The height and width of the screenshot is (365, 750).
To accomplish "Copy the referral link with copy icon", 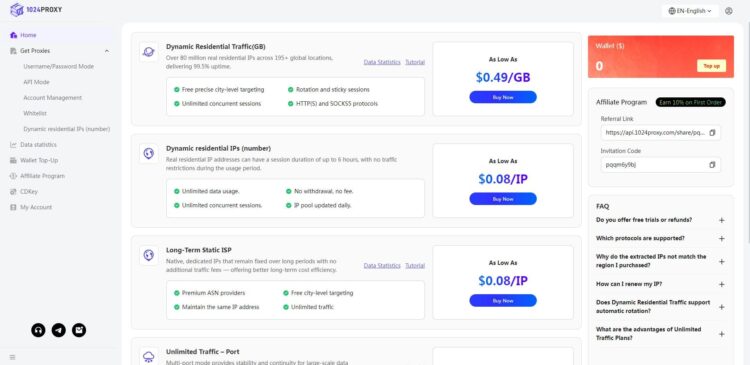I will point(712,133).
